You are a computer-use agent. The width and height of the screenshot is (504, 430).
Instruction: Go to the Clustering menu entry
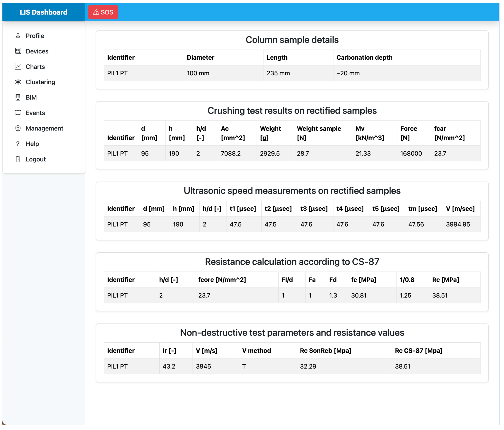coord(40,82)
